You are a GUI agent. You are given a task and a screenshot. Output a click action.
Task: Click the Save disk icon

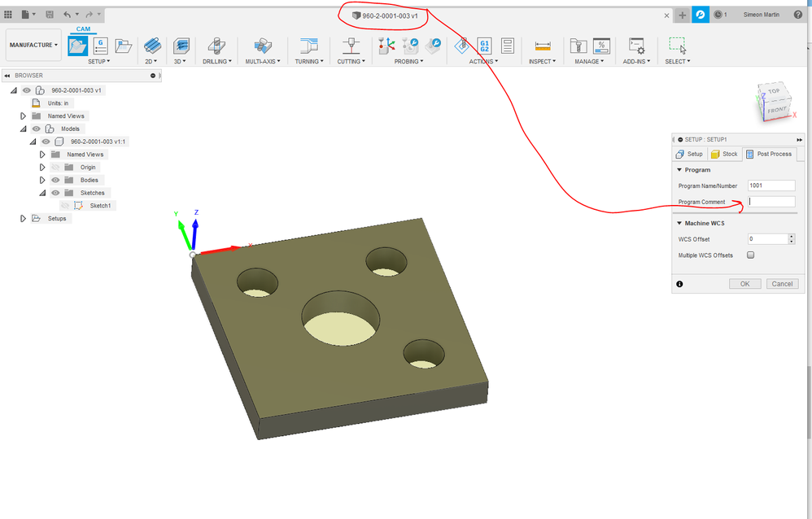pyautogui.click(x=50, y=15)
